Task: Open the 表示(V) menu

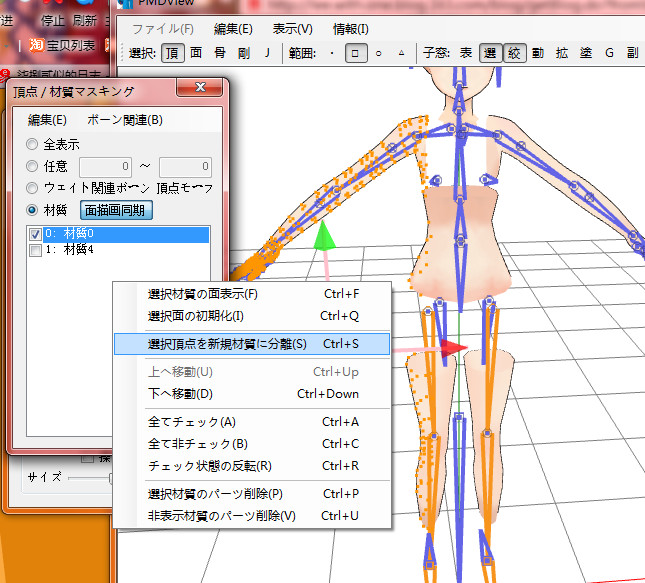Action: coord(292,29)
